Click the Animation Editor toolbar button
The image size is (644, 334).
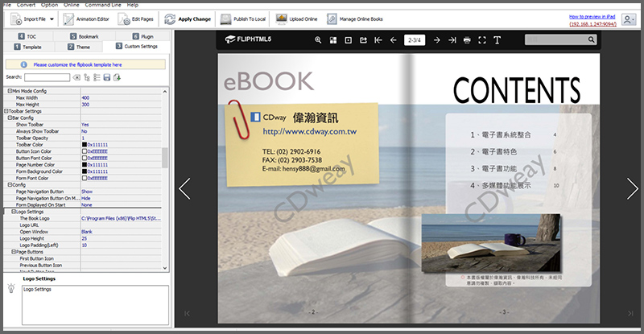[x=86, y=19]
